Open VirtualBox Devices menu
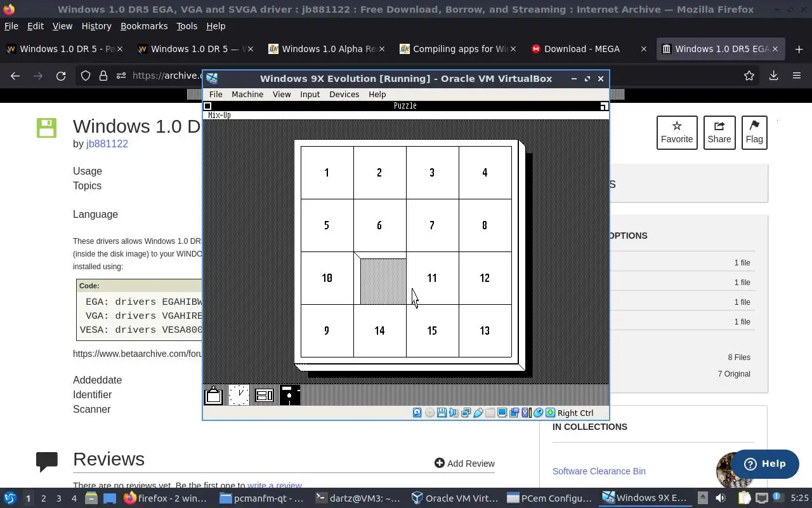 (x=344, y=94)
